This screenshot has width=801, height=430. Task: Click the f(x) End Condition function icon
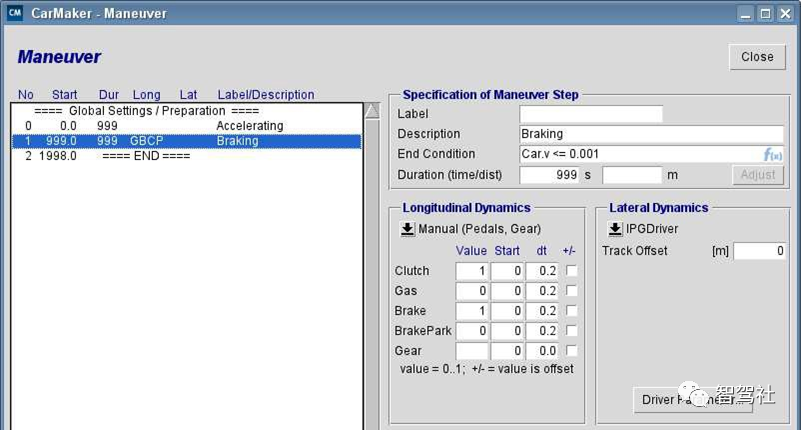pos(771,154)
